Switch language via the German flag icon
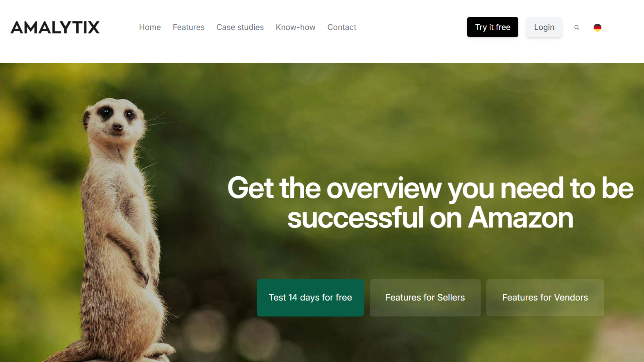Image resolution: width=644 pixels, height=362 pixels. tap(597, 27)
